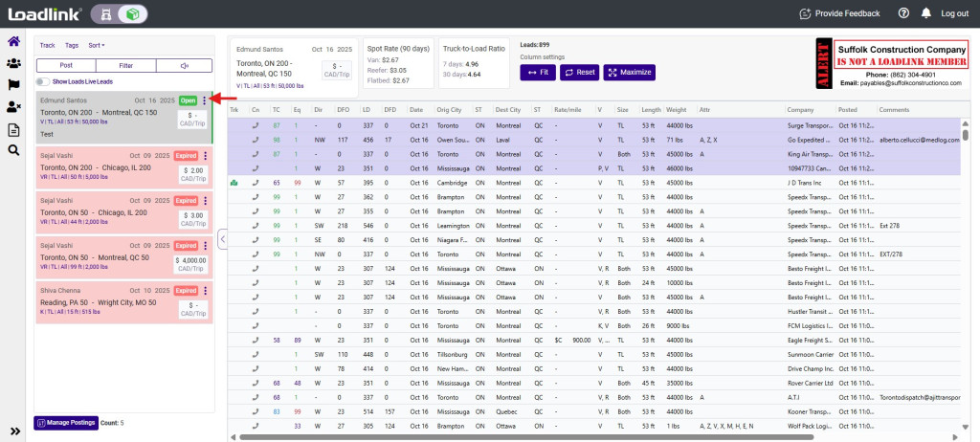
Task: Switch to the Track tab
Action: point(47,45)
